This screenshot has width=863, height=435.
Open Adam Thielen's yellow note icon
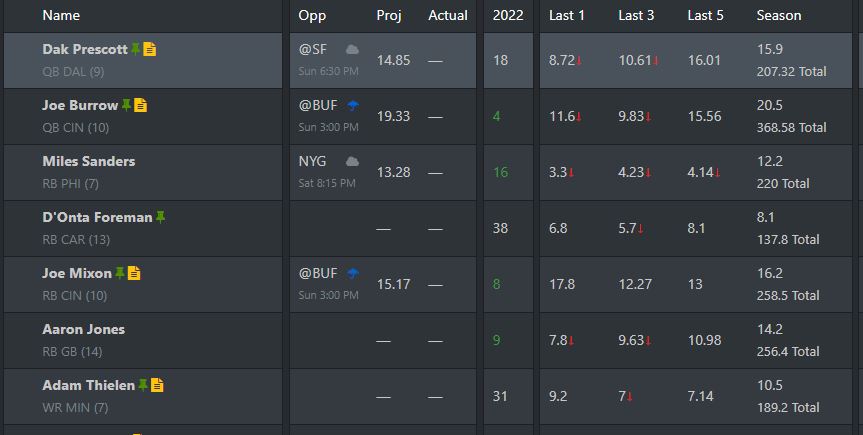click(x=157, y=385)
